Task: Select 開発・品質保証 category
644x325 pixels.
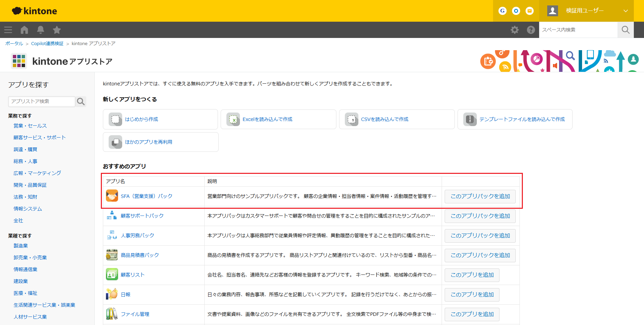Action: click(x=30, y=185)
